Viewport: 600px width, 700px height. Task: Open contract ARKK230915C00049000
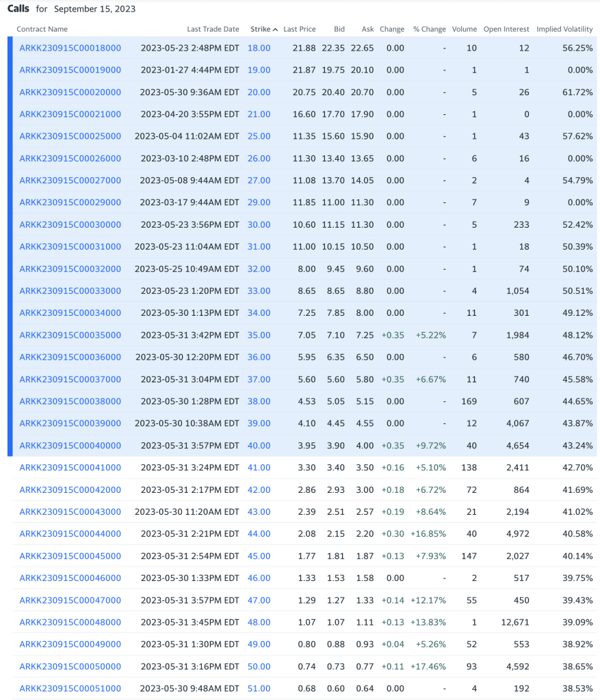click(70, 644)
